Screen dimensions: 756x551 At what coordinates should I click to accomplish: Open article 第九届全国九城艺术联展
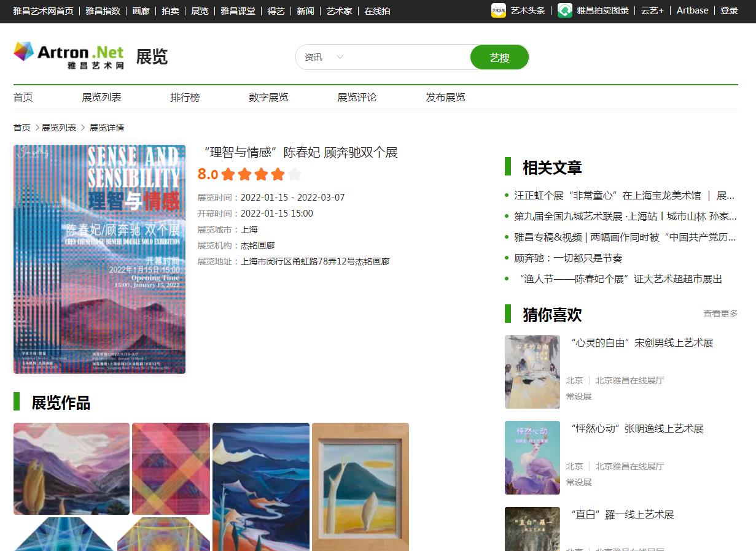625,217
